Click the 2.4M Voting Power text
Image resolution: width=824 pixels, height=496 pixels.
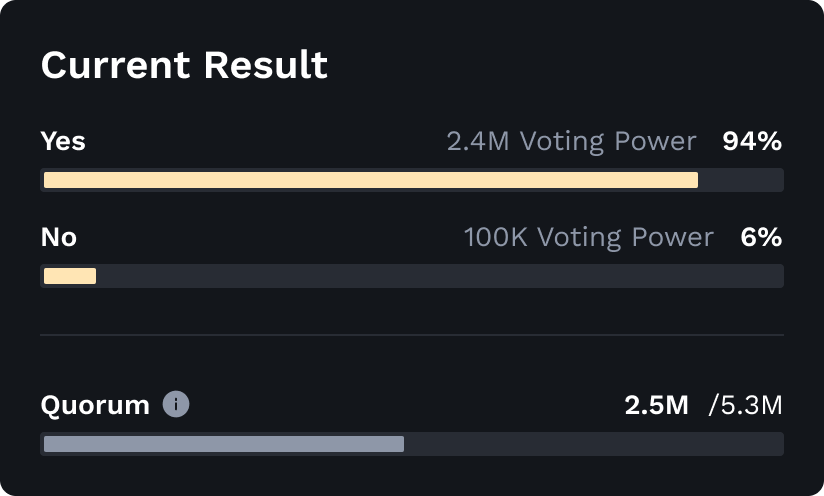[572, 141]
